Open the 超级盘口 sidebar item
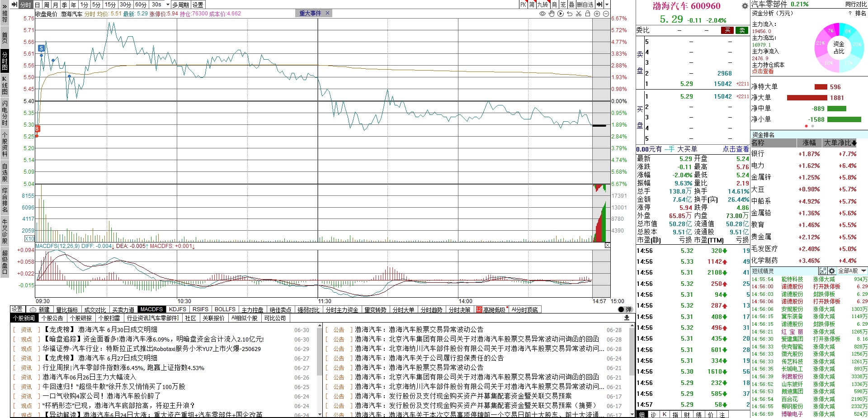 pyautogui.click(x=5, y=262)
